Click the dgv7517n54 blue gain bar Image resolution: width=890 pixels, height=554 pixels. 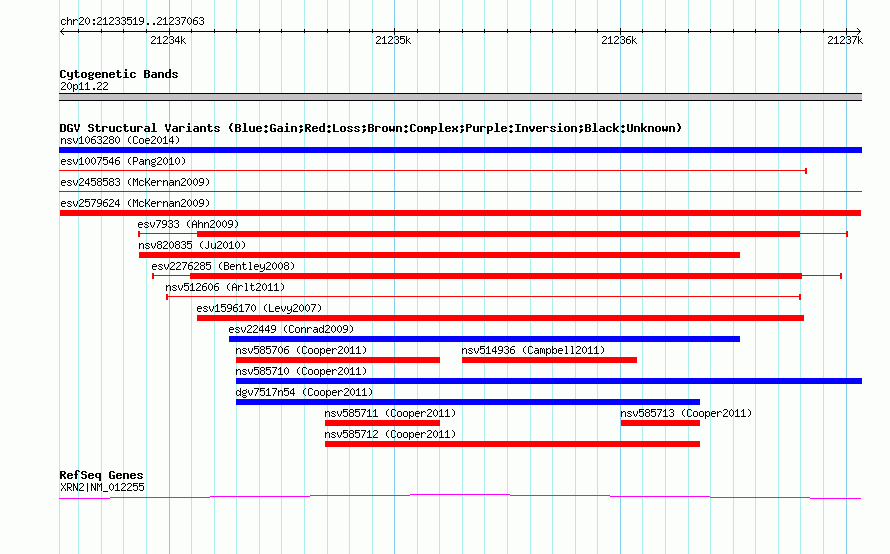pos(468,402)
